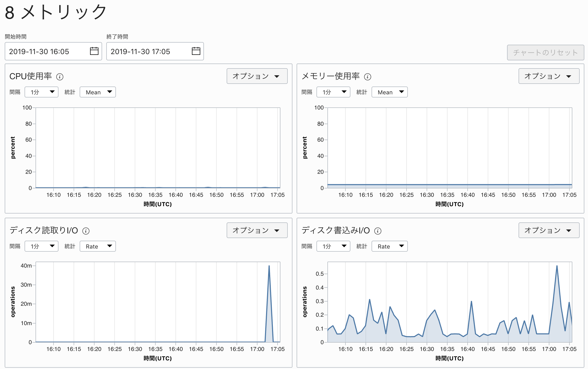Screen dimensions: 588x369
Task: Open オプション menu for メモリー使用率
Action: pyautogui.click(x=549, y=76)
